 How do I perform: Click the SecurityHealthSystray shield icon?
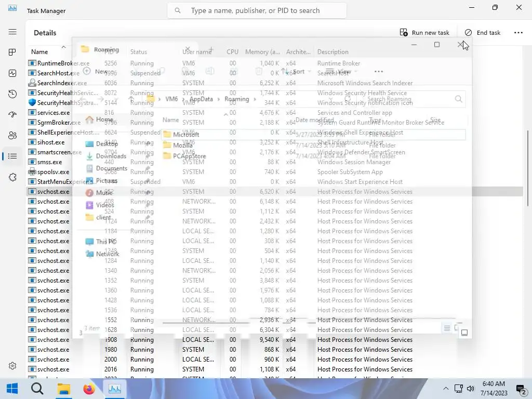(x=32, y=102)
